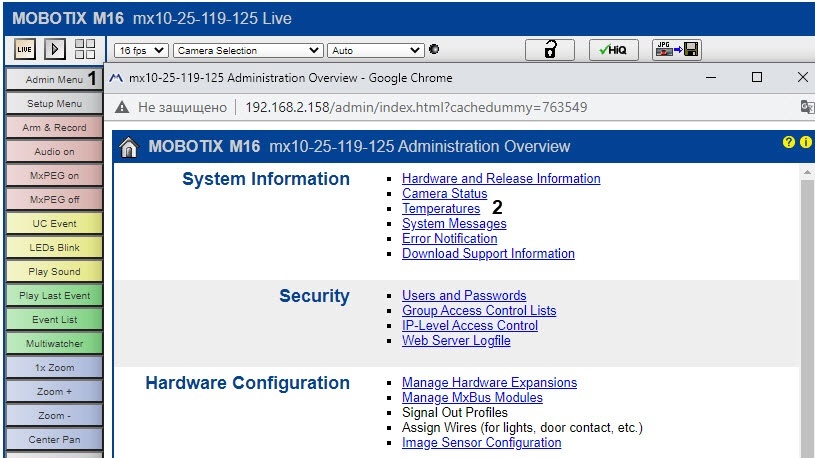Turn MxPEG off

(x=54, y=199)
